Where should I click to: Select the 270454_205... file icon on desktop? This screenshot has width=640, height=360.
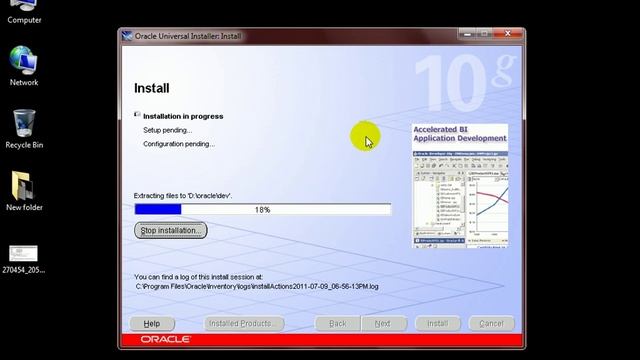pos(24,259)
